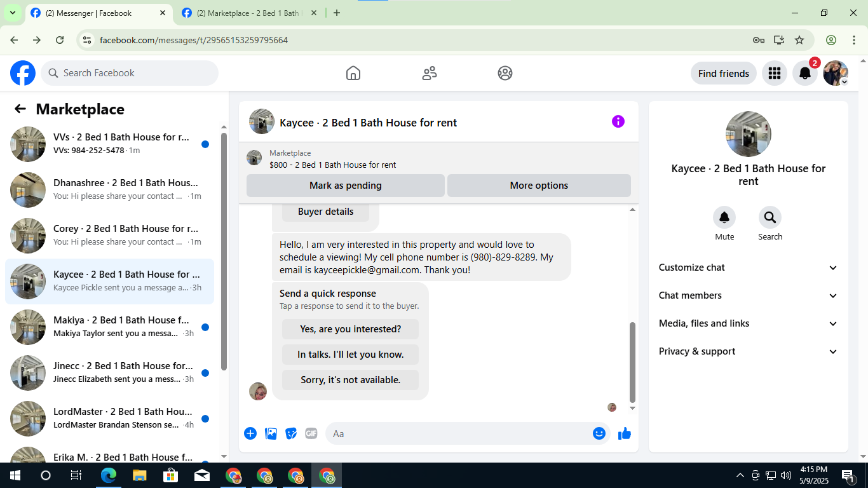The width and height of the screenshot is (868, 488).
Task: Click the More options button
Action: pyautogui.click(x=539, y=186)
